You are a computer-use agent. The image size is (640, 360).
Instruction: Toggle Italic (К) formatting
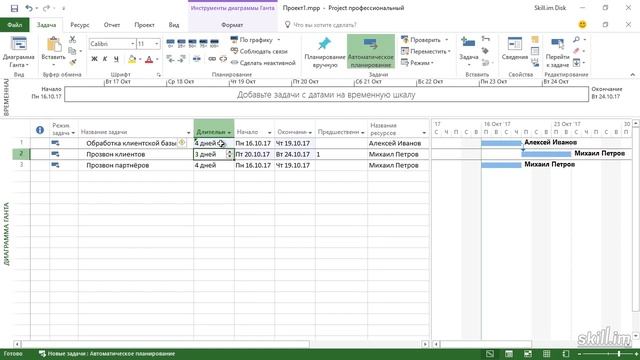(105, 59)
